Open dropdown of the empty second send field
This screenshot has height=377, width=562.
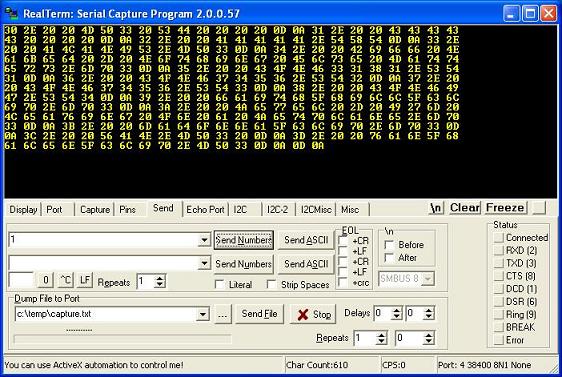[x=204, y=264]
